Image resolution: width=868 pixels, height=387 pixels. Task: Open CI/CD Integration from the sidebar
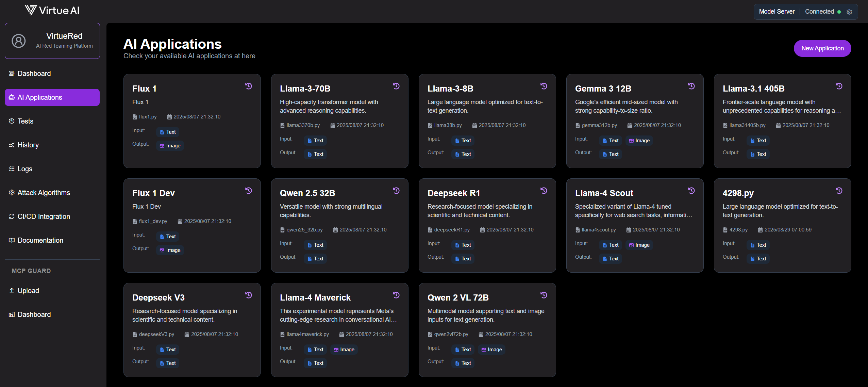(x=44, y=216)
